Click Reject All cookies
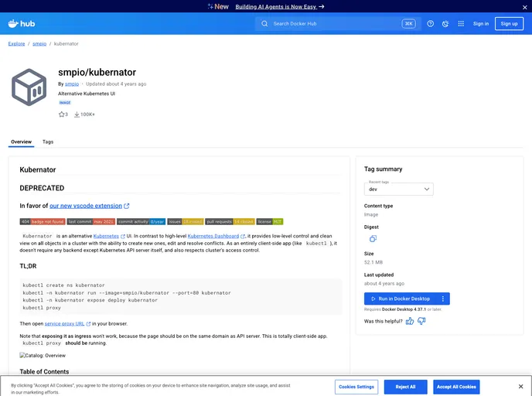 (x=405, y=387)
